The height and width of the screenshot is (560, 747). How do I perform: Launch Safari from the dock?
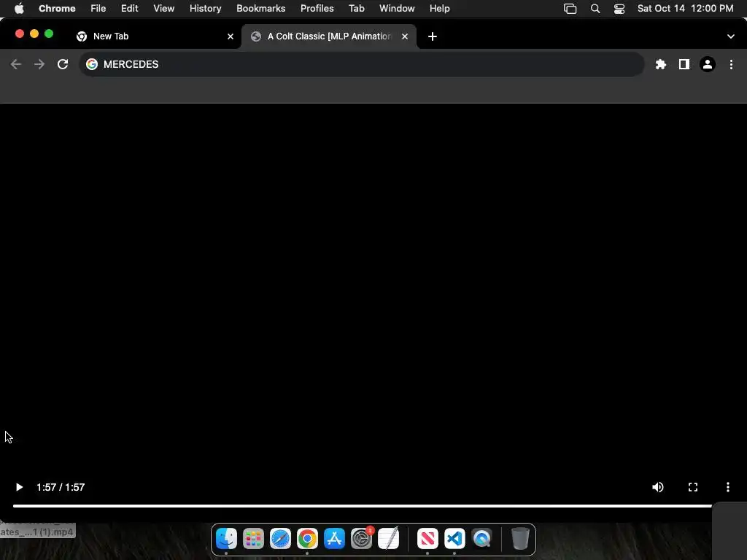(280, 539)
